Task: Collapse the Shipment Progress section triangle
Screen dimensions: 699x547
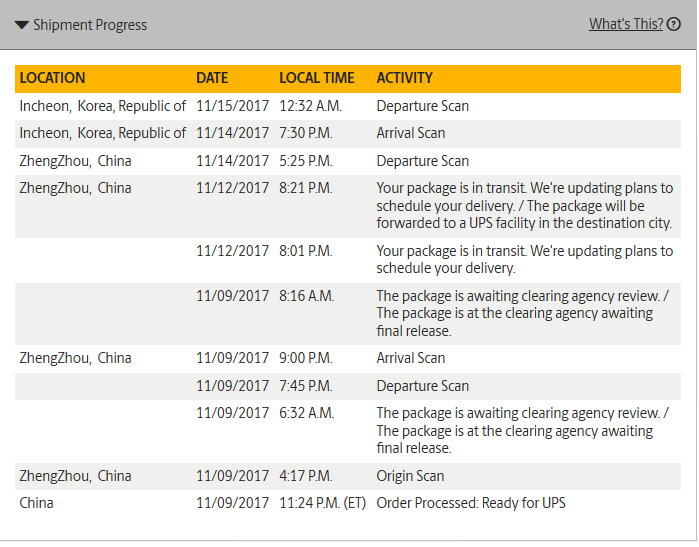Action: pyautogui.click(x=21, y=25)
